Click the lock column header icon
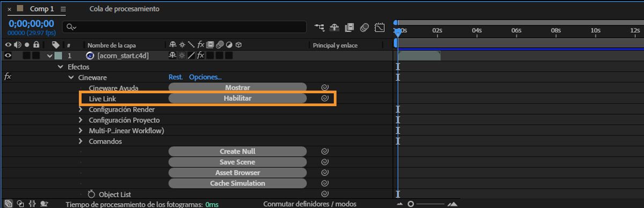This screenshot has height=208, width=644. [36, 45]
